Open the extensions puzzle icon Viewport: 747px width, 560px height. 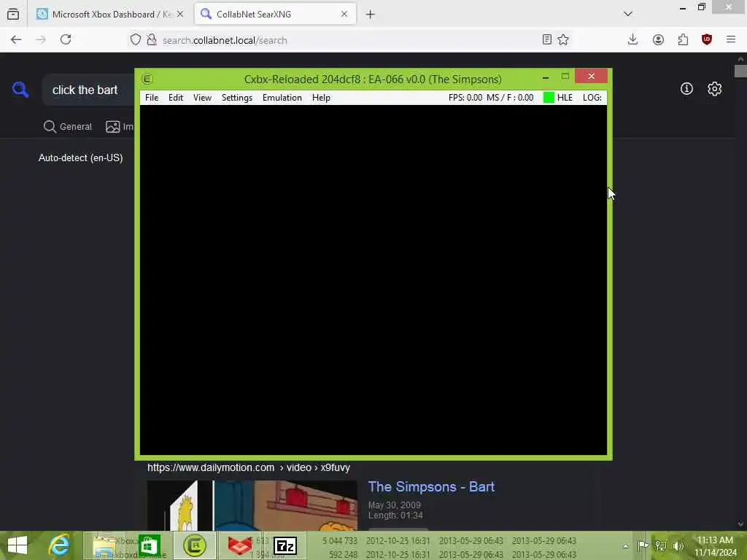(683, 39)
